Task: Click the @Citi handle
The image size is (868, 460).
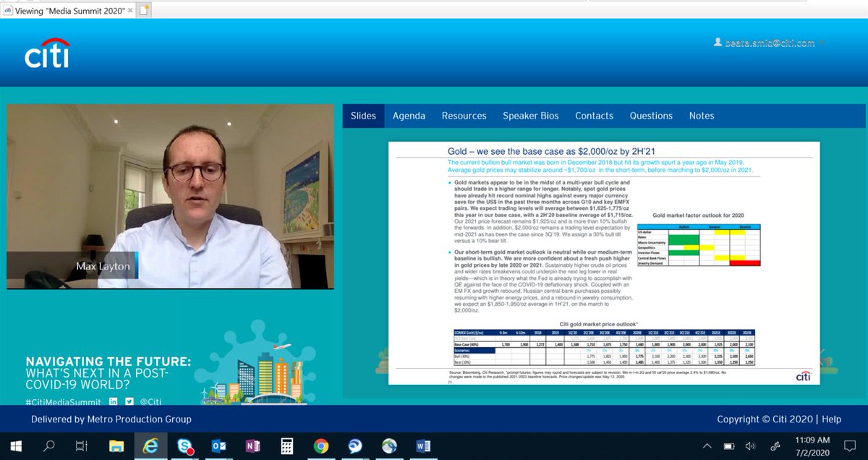Action: 150,401
